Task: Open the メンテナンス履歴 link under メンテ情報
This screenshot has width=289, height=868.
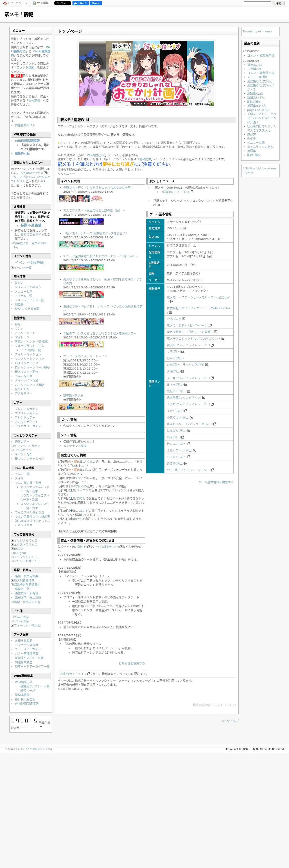Action: coord(75,446)
